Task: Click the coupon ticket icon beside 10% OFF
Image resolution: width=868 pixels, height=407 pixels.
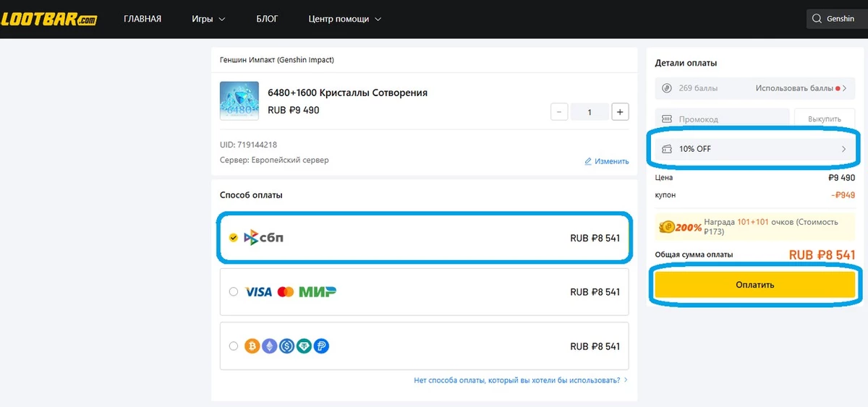Action: 668,149
